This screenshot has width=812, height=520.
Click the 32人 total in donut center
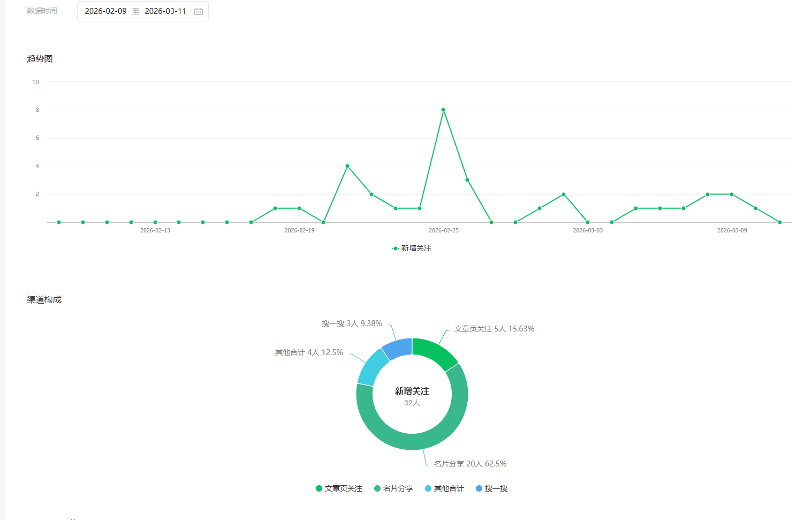pyautogui.click(x=412, y=403)
